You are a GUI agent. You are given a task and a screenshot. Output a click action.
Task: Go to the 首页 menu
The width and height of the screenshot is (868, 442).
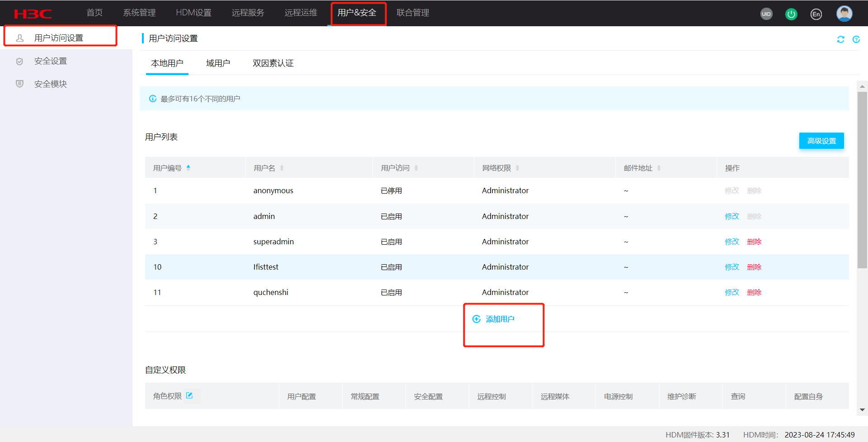[x=94, y=13]
